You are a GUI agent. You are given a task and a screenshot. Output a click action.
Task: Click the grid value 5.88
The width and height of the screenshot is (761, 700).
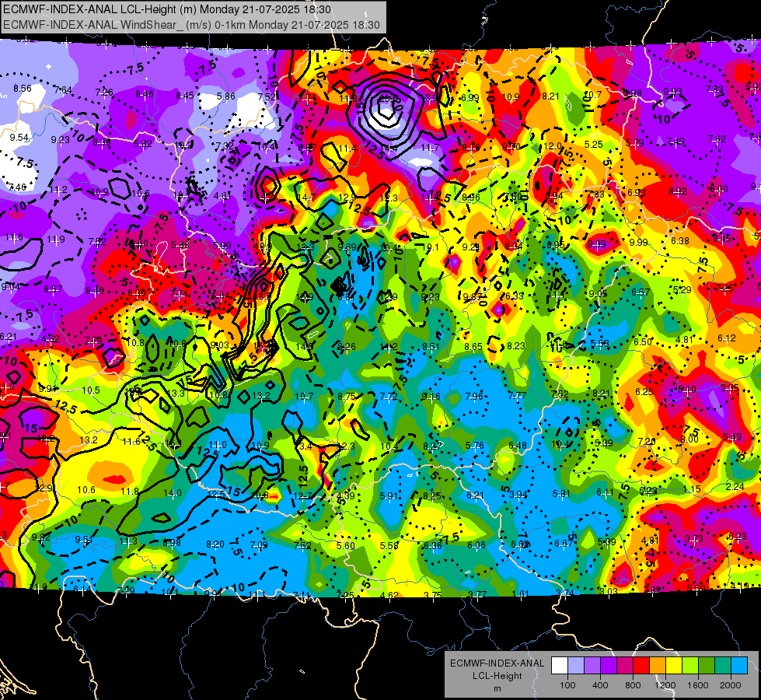[x=180, y=245]
